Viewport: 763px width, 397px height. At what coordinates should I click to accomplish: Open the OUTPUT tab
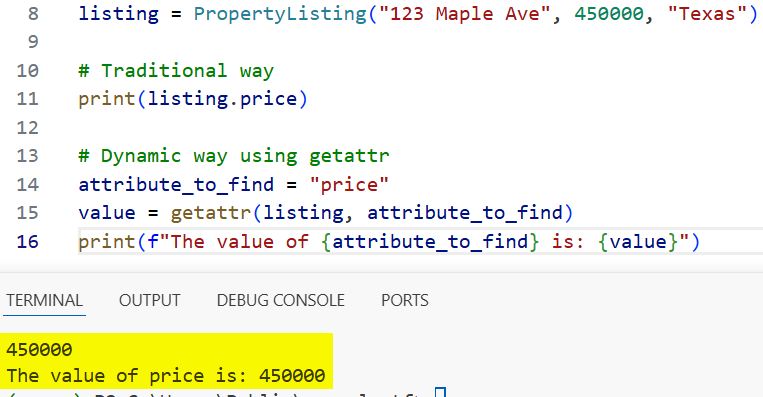pos(149,300)
